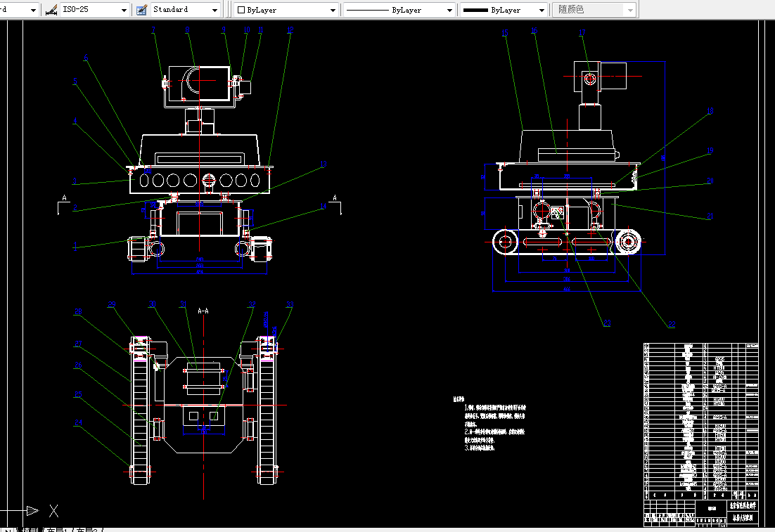The width and height of the screenshot is (775, 532).
Task: Select part balloon number 31
Action: (183, 304)
